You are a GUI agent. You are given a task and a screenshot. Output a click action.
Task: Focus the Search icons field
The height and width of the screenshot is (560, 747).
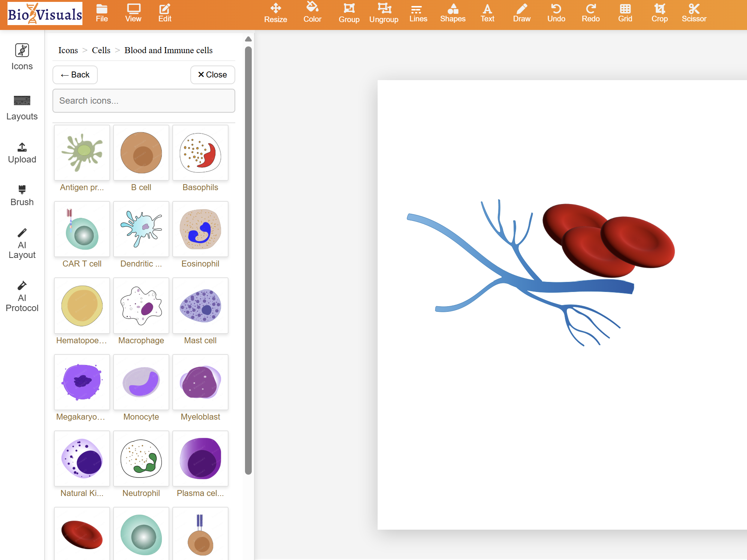point(144,101)
